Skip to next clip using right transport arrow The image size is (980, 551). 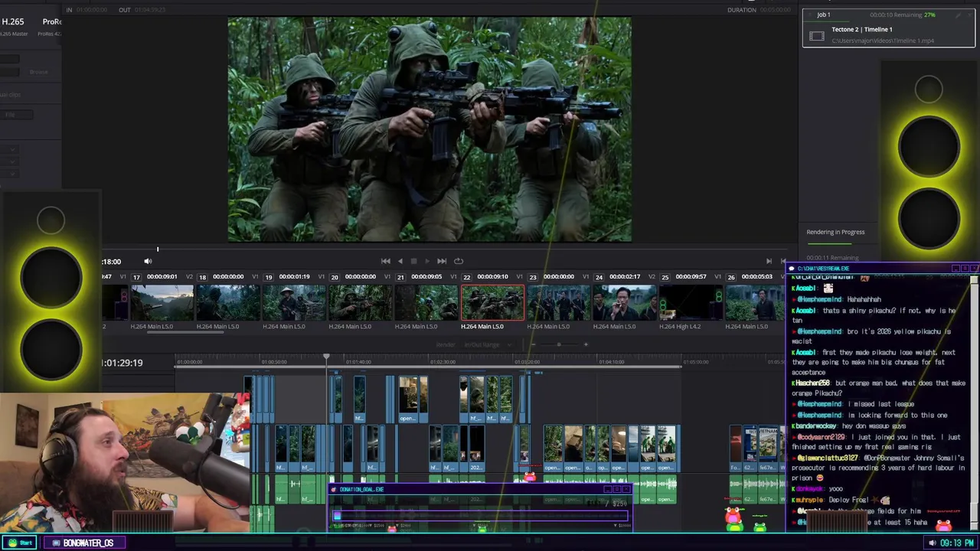(x=769, y=261)
